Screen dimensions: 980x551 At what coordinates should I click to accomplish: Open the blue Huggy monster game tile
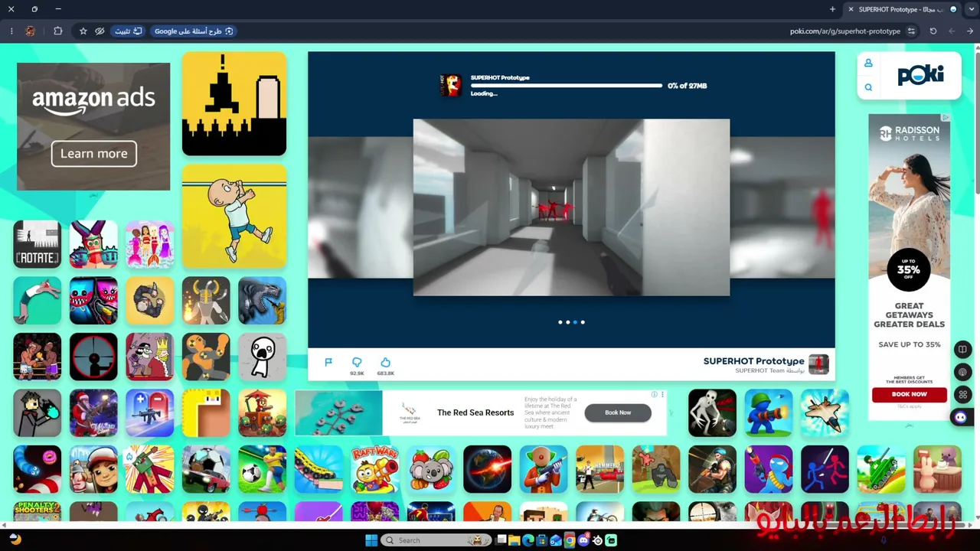click(93, 301)
